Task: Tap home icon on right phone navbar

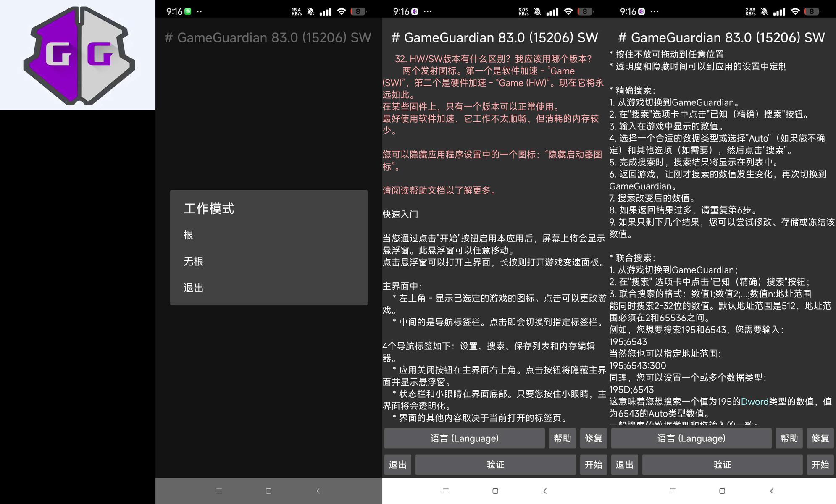Action: point(722,491)
